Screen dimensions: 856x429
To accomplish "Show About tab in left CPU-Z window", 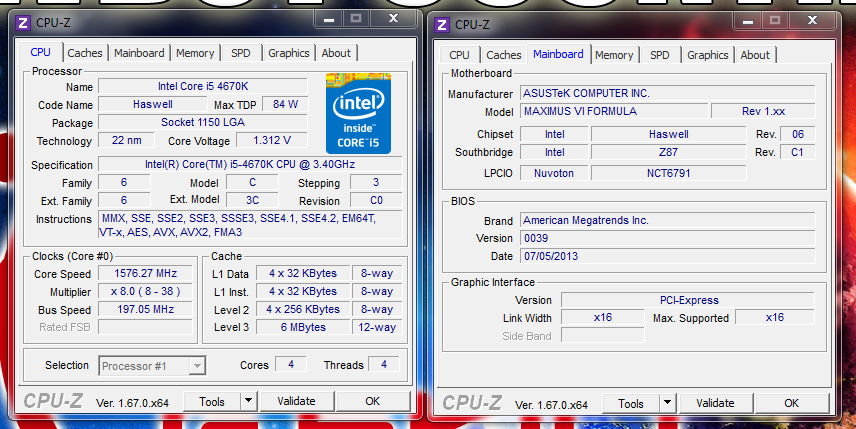I will 336,53.
